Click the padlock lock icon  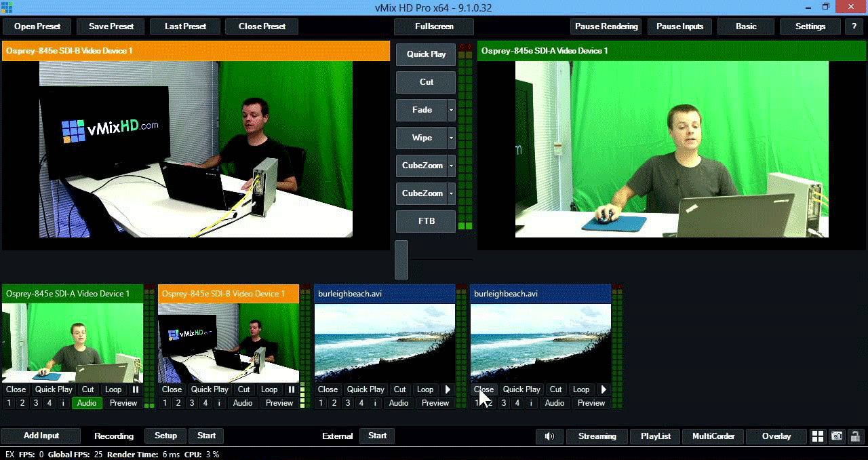[x=856, y=436]
